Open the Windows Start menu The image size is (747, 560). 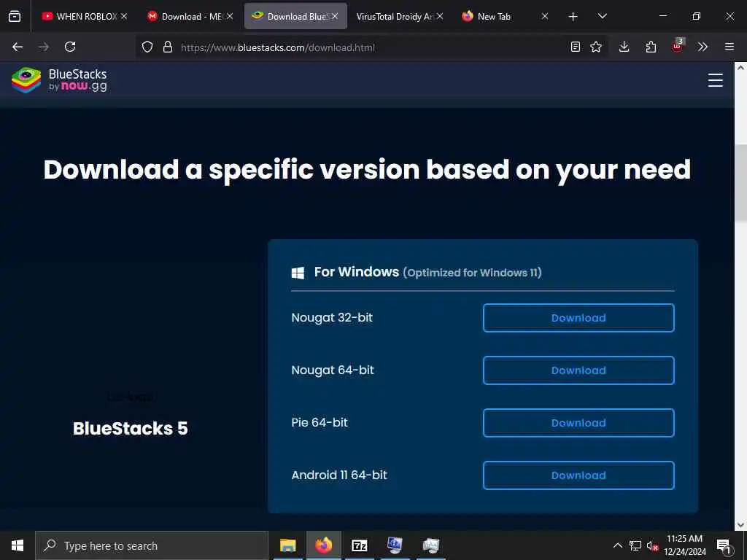pos(18,545)
